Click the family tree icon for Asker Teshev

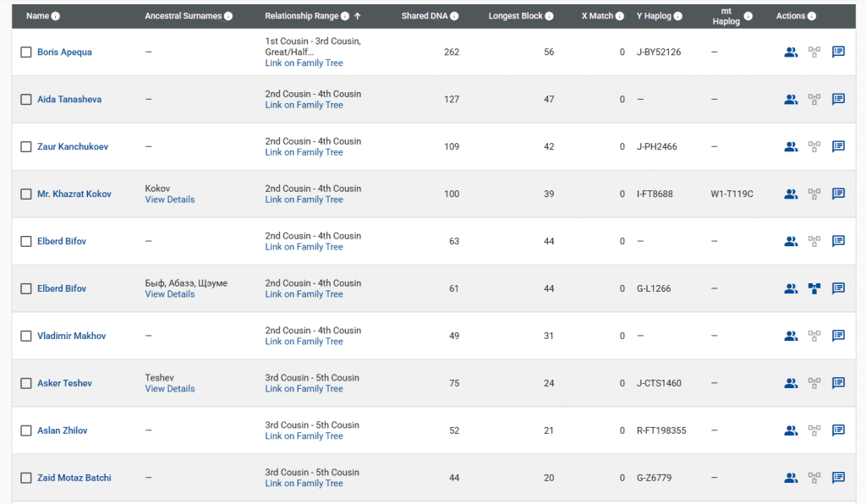coord(814,383)
